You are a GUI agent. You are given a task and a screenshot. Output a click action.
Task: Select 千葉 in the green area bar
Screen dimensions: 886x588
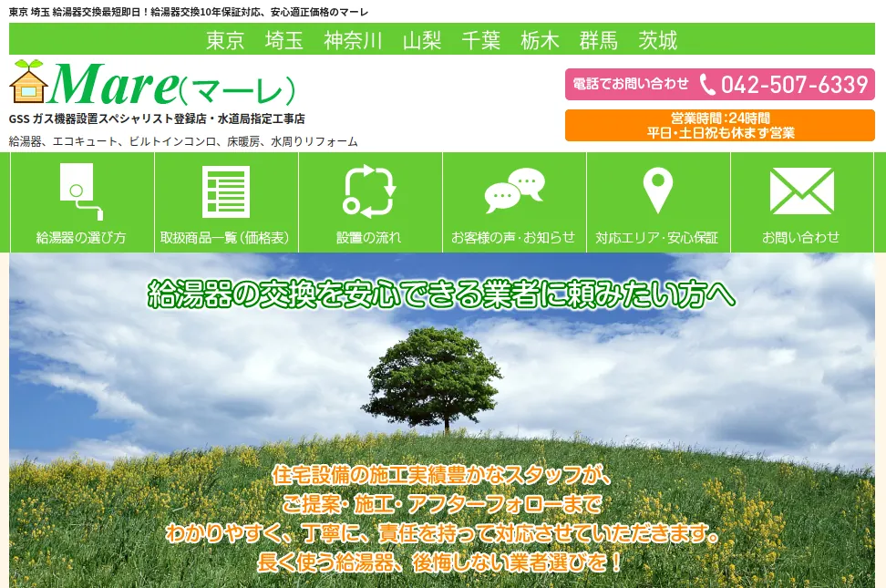pos(481,40)
